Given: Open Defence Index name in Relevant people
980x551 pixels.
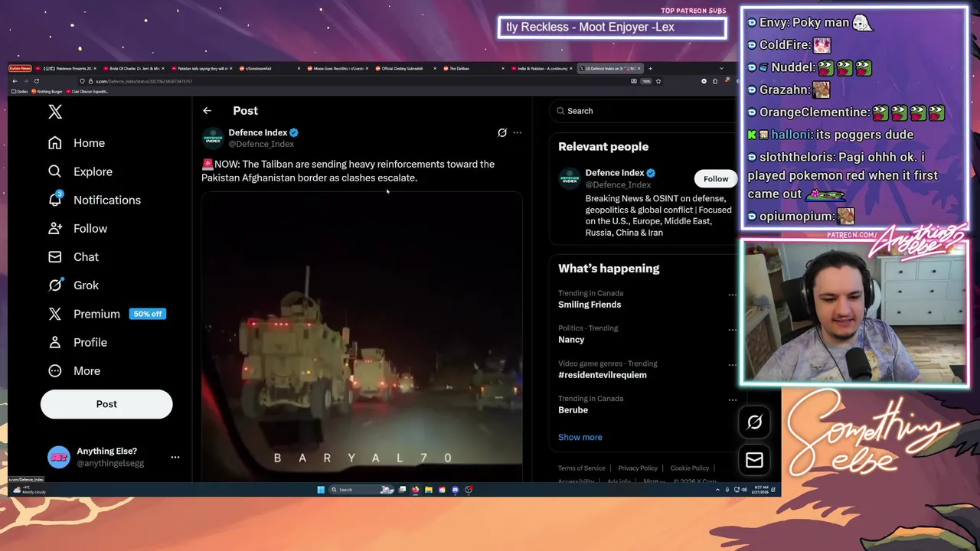Looking at the screenshot, I should 615,173.
